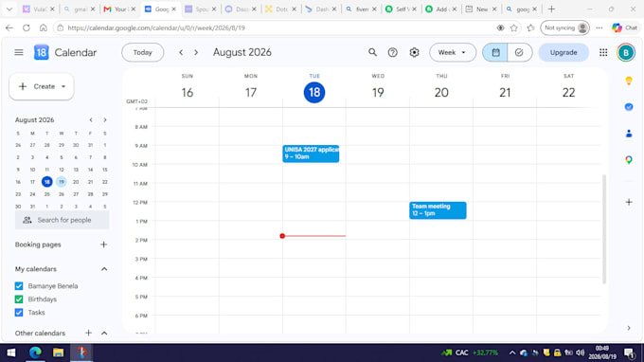Select date 19 in mini calendar
This screenshot has width=644, height=362.
pos(62,182)
